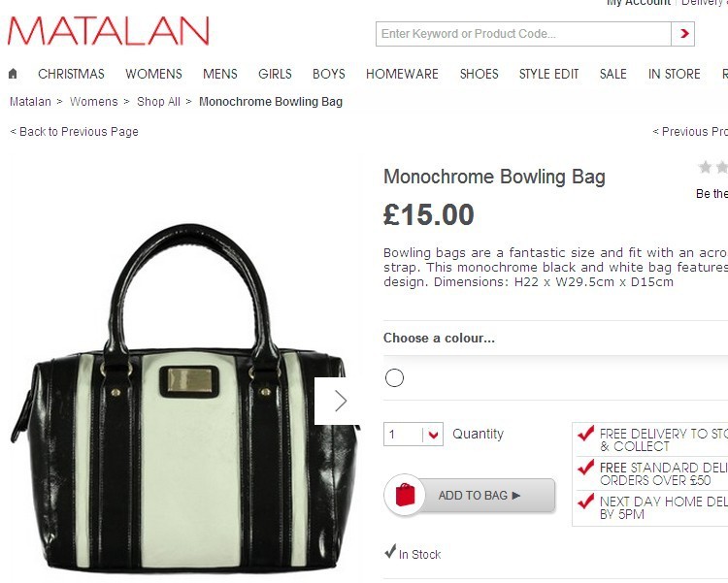This screenshot has width=728, height=583.
Task: Show next product image with right chevron
Action: tap(341, 401)
